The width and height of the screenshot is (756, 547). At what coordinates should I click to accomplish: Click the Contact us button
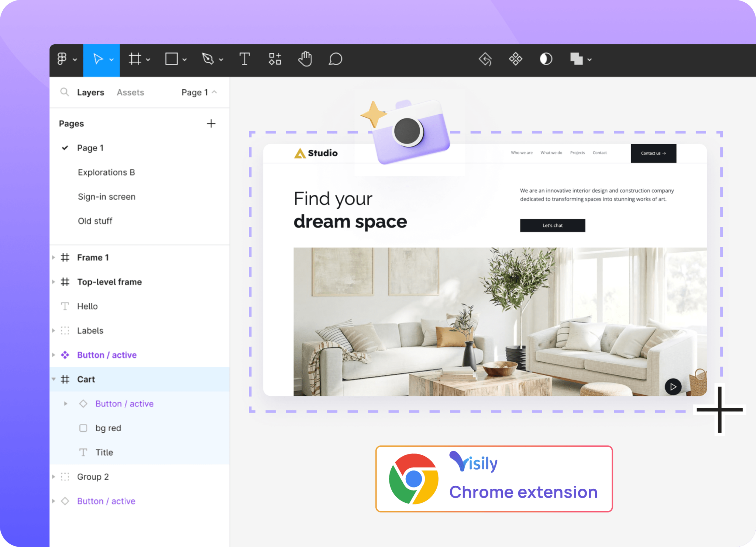[x=653, y=153]
